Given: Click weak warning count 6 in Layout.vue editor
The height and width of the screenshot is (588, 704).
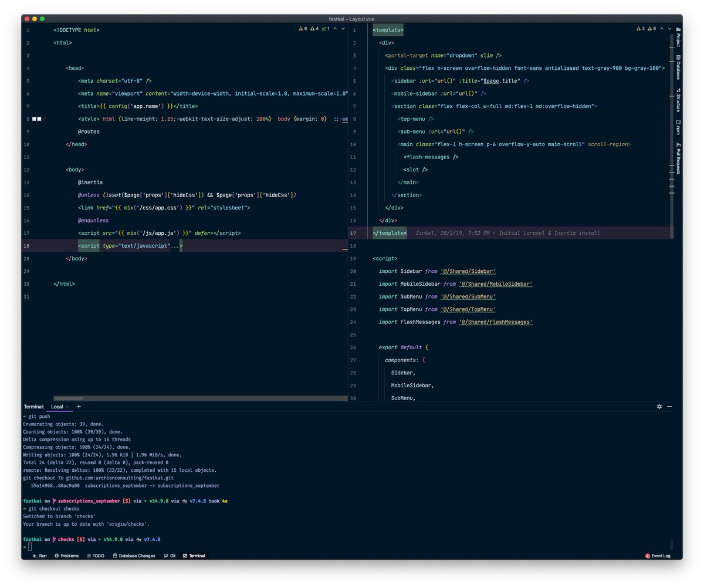Looking at the screenshot, I should pos(652,29).
